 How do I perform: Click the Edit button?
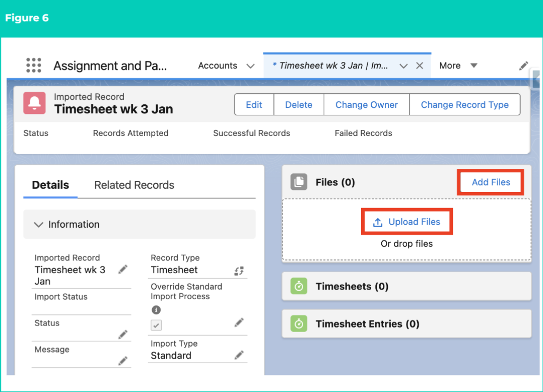[254, 105]
